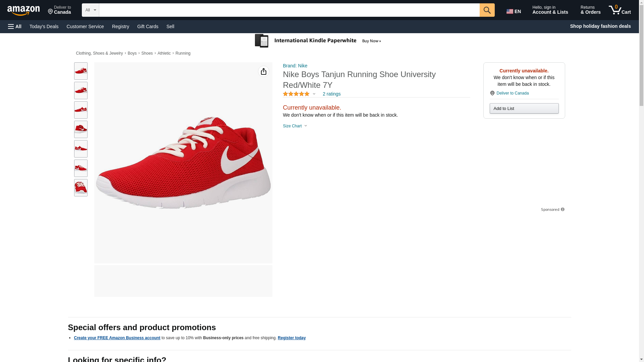
Task: Open the 2 ratings link
Action: (x=331, y=94)
